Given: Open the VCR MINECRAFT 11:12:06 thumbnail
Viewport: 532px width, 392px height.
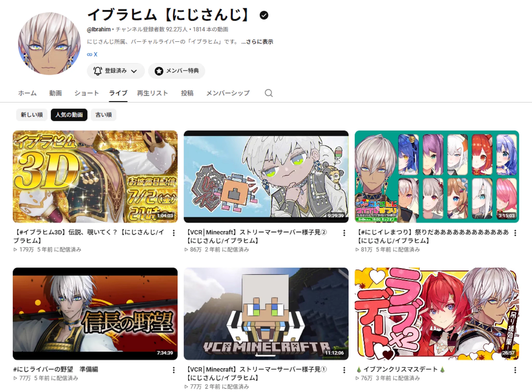Looking at the screenshot, I should pyautogui.click(x=266, y=314).
